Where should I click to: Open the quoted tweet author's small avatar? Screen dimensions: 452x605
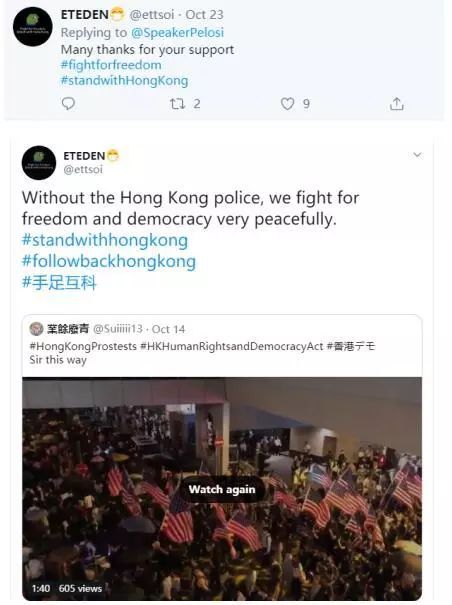coord(36,329)
